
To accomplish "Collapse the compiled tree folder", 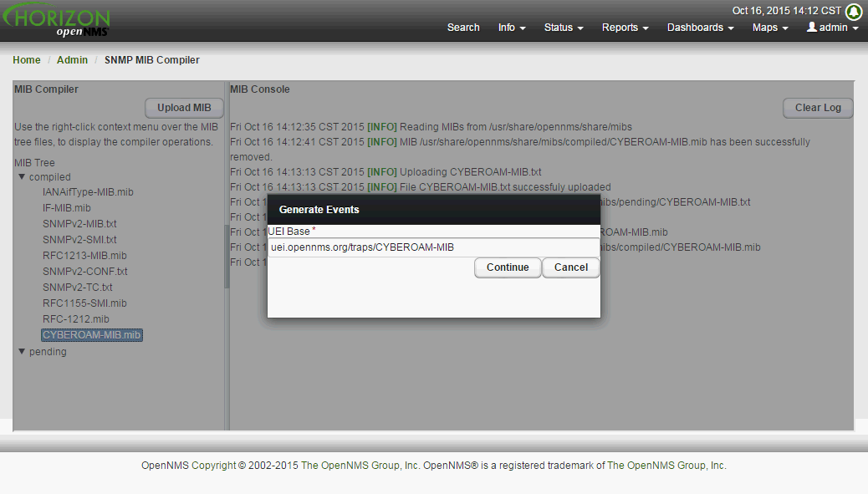I will (x=22, y=177).
